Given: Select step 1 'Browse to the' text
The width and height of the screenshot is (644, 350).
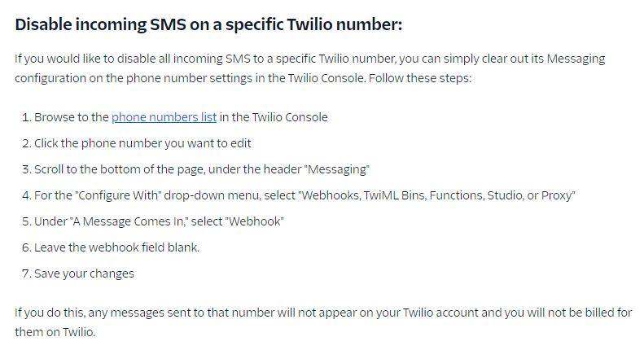Looking at the screenshot, I should point(72,117).
